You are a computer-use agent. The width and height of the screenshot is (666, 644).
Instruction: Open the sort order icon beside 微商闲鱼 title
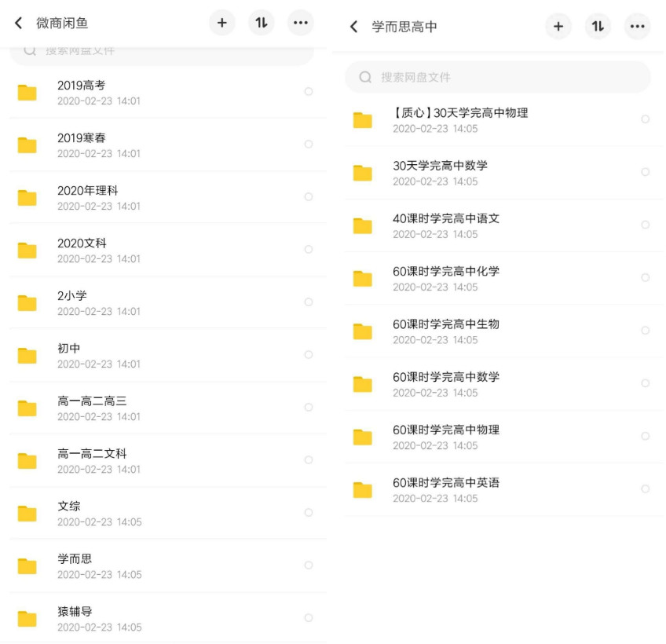tap(262, 23)
